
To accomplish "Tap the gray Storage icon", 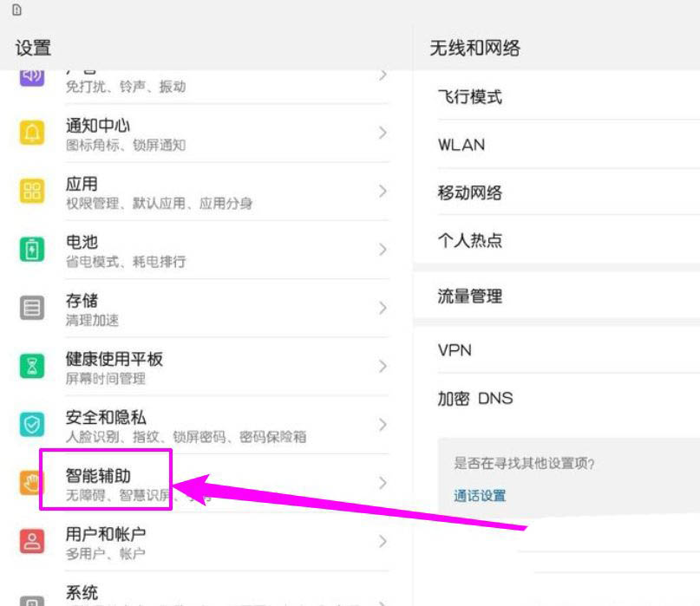I will click(x=32, y=308).
